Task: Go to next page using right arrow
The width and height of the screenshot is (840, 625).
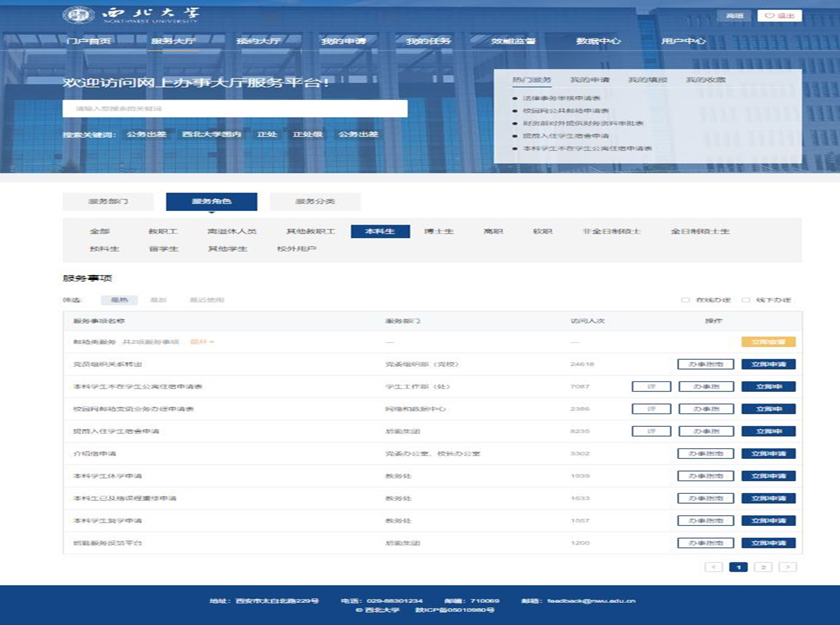Action: (787, 567)
